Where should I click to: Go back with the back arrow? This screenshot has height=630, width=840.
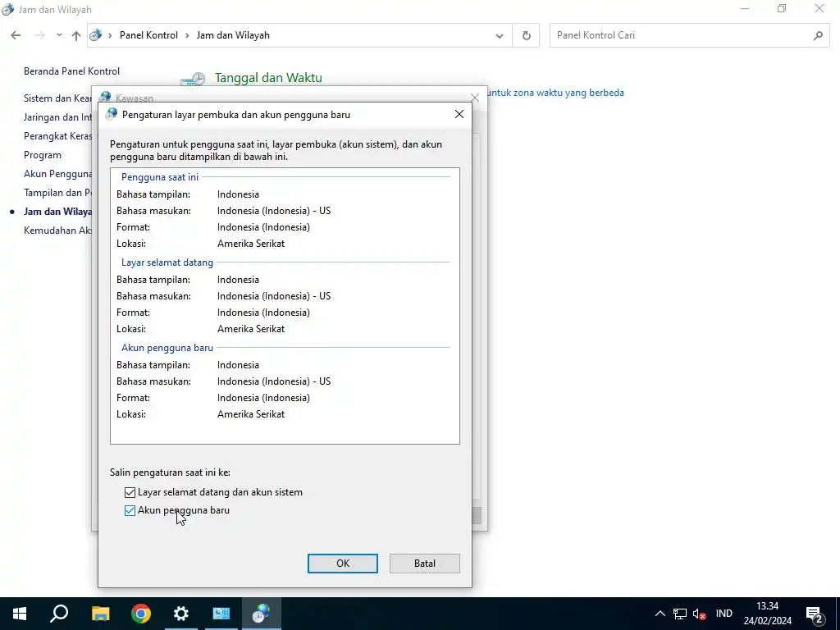[16, 35]
